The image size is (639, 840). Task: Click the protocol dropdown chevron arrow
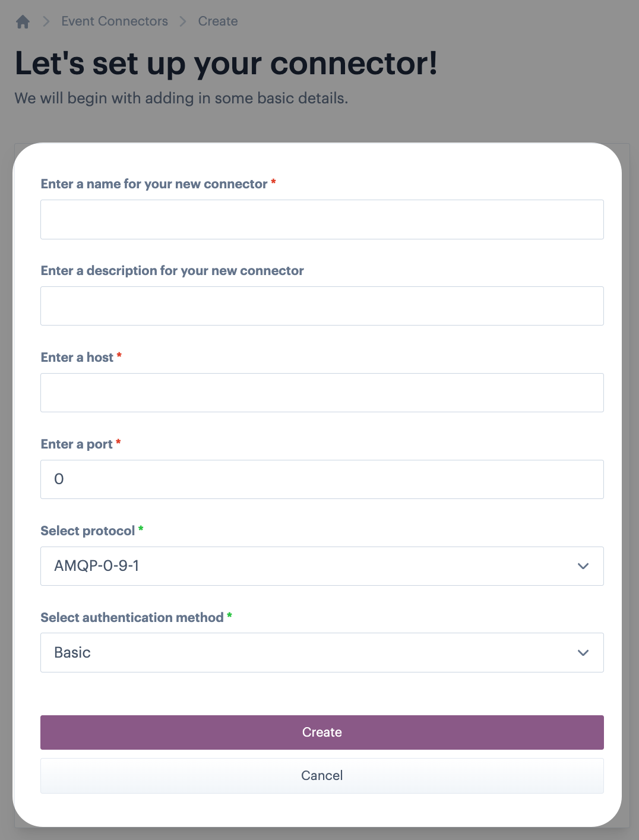(583, 566)
